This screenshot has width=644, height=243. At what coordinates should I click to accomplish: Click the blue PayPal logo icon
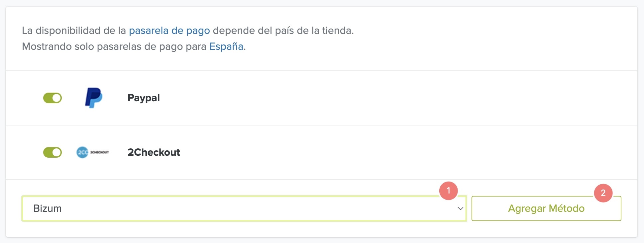click(93, 98)
